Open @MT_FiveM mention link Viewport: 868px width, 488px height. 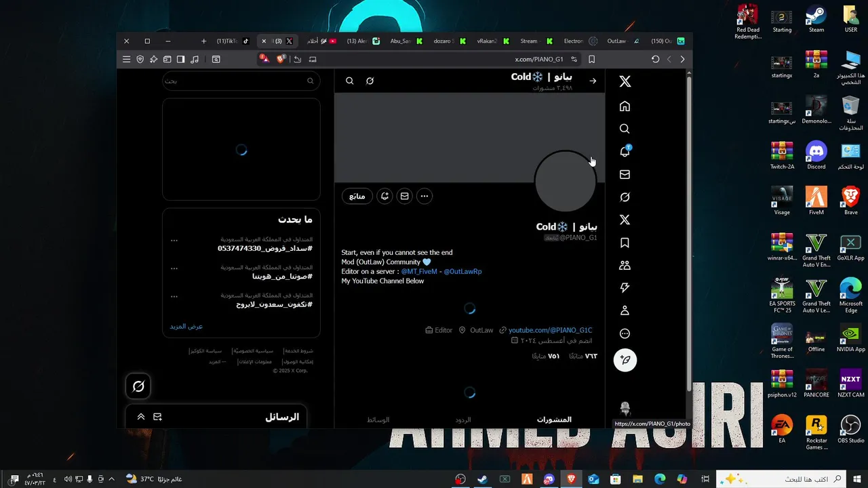419,271
